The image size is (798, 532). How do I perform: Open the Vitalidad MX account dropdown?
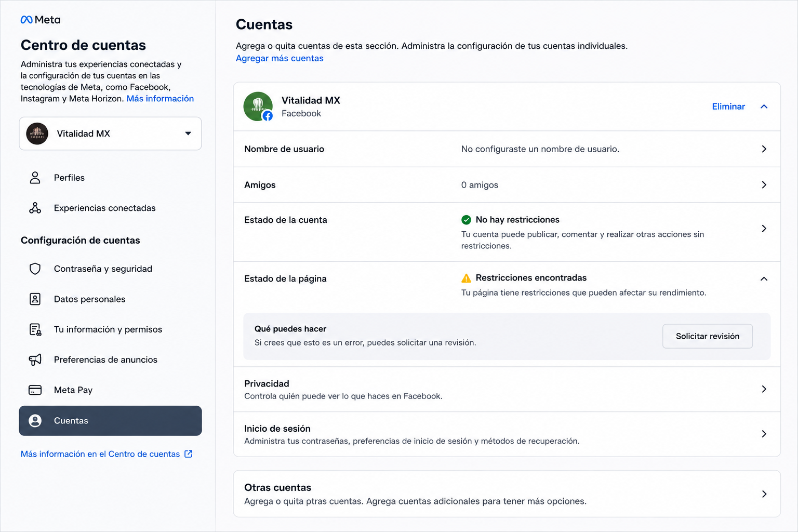110,134
